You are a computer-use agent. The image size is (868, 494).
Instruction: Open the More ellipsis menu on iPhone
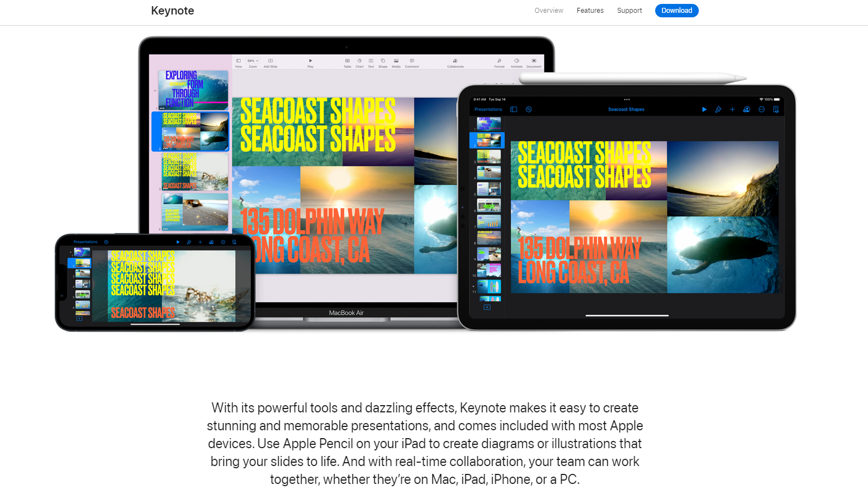[x=223, y=242]
